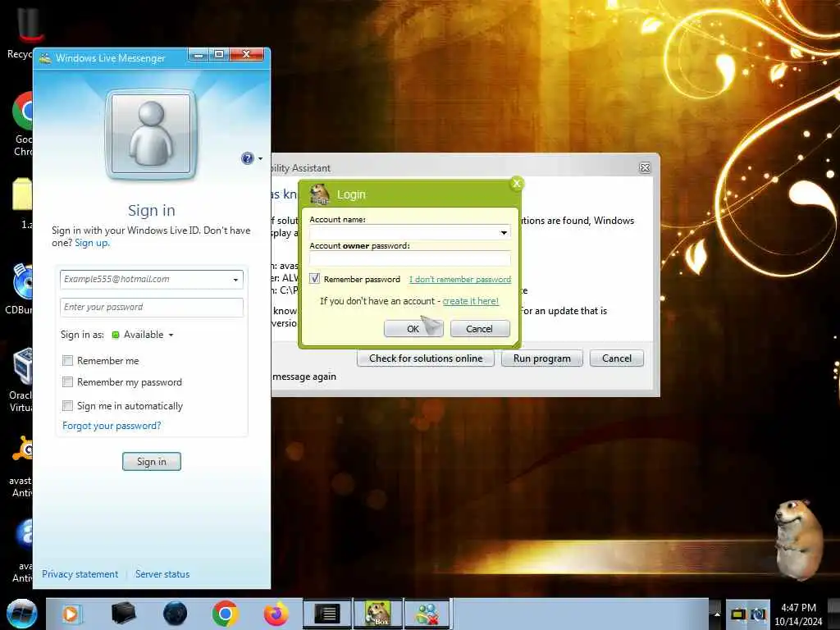Image resolution: width=840 pixels, height=630 pixels.
Task: Click the Messenger display picture avatar
Action: (x=151, y=134)
